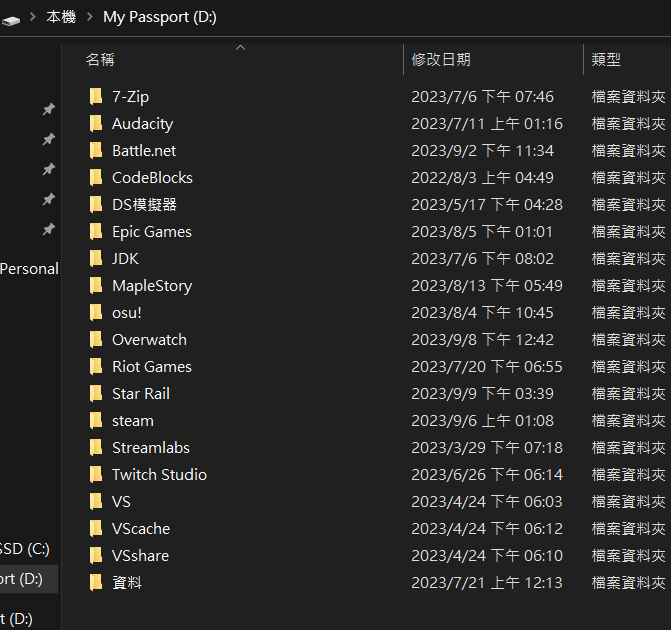
Task: Select the DS模擬器 folder icon
Action: (x=96, y=204)
